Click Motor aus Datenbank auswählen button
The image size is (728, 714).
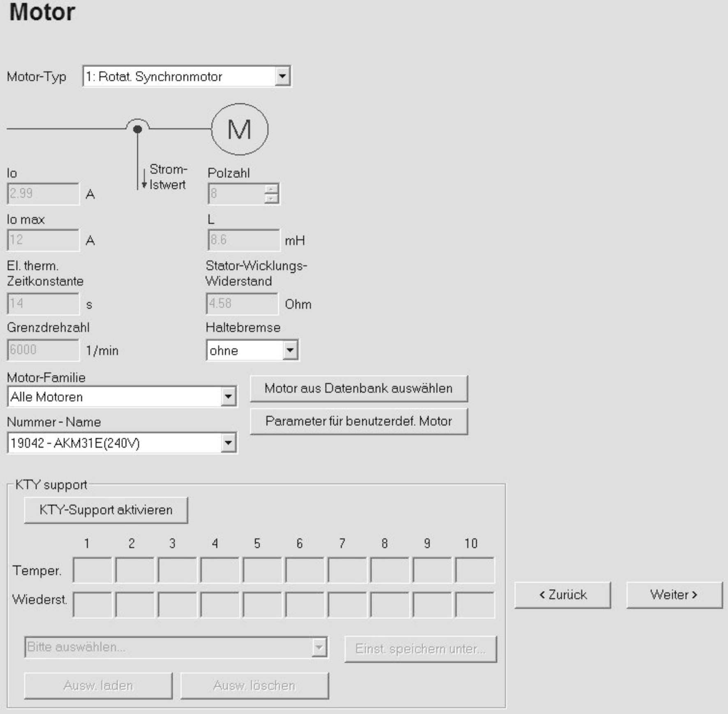coord(358,388)
